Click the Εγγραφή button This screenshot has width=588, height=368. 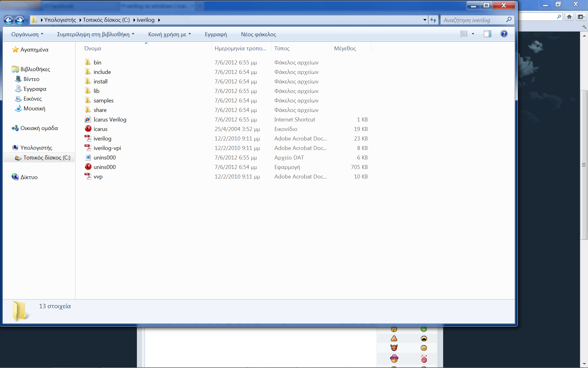pos(216,34)
